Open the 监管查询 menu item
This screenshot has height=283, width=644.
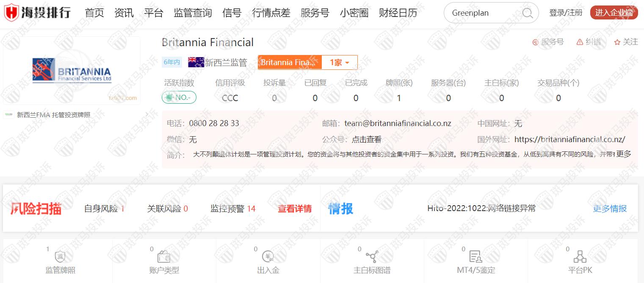[x=193, y=13]
